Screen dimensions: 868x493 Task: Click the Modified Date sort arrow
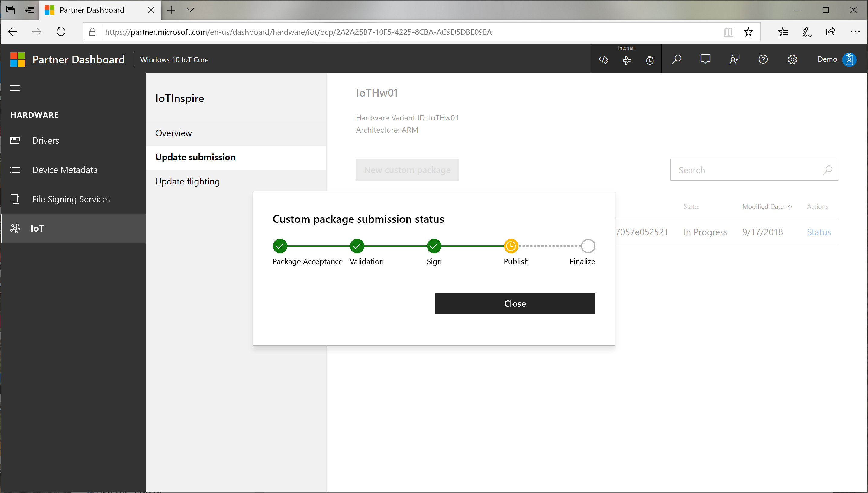tap(789, 206)
